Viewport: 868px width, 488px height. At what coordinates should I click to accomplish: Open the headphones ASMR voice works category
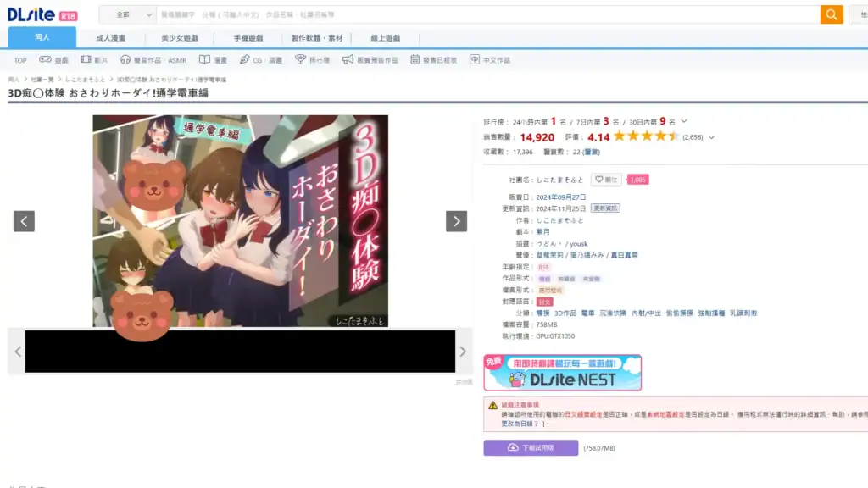[153, 60]
